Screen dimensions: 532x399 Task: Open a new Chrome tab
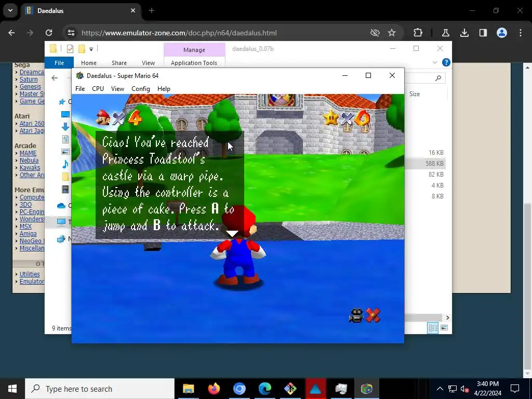[x=151, y=10]
